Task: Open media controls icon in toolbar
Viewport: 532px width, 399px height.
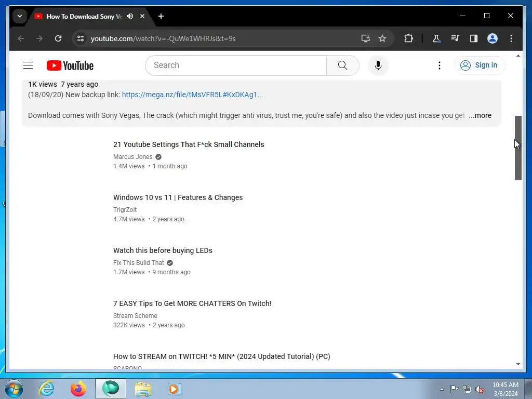Action: pyautogui.click(x=455, y=38)
